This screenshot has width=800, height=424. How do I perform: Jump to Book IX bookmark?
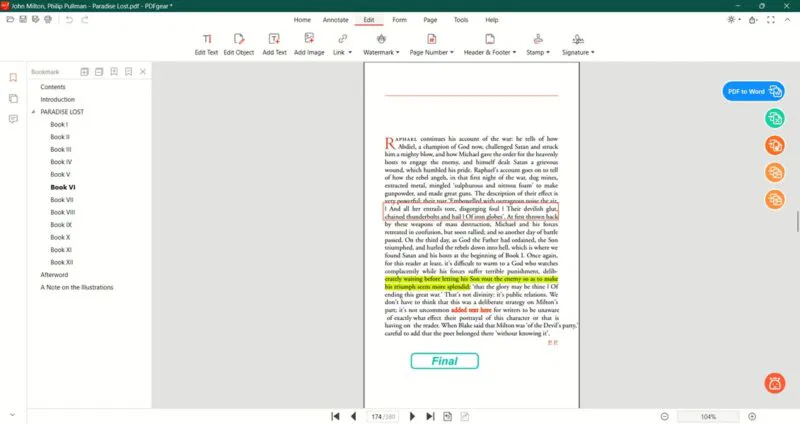coord(61,225)
